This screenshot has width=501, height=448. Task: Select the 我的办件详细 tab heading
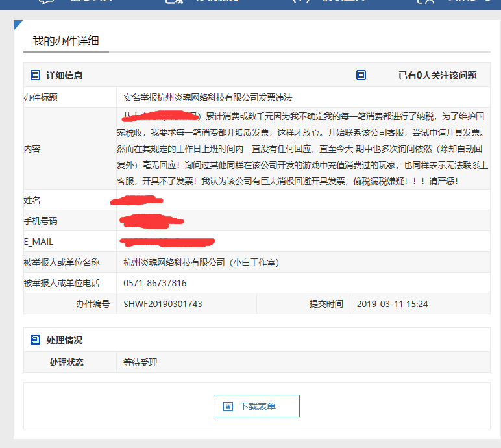66,41
